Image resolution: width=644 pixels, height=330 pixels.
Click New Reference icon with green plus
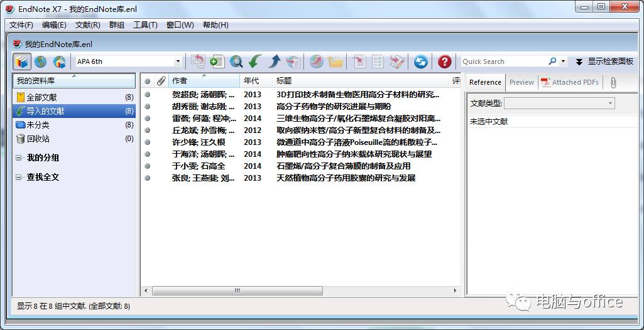[217, 62]
